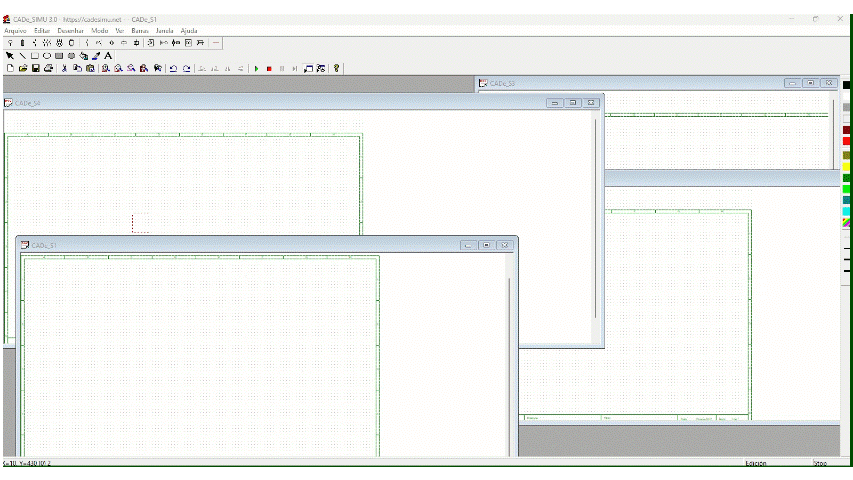Open the Arquivo menu

pyautogui.click(x=15, y=31)
